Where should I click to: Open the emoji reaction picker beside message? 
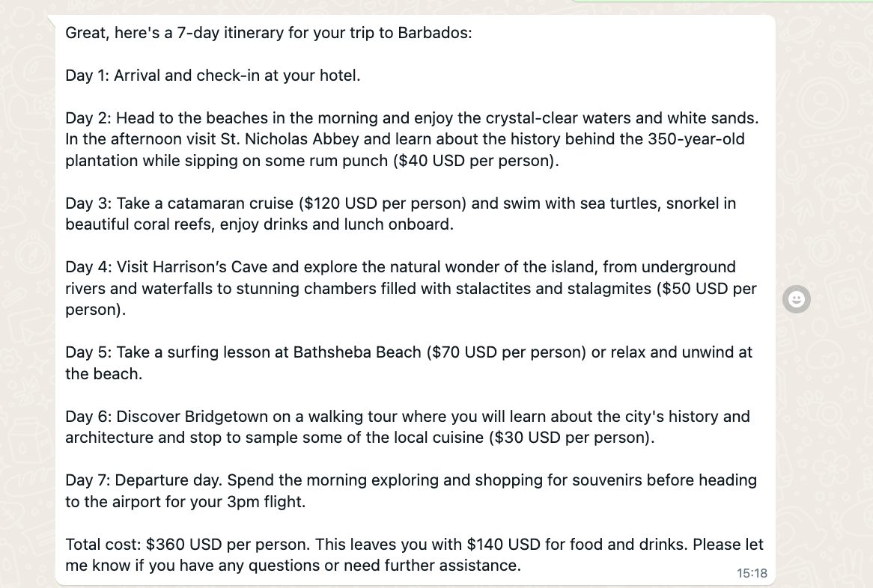pos(796,299)
